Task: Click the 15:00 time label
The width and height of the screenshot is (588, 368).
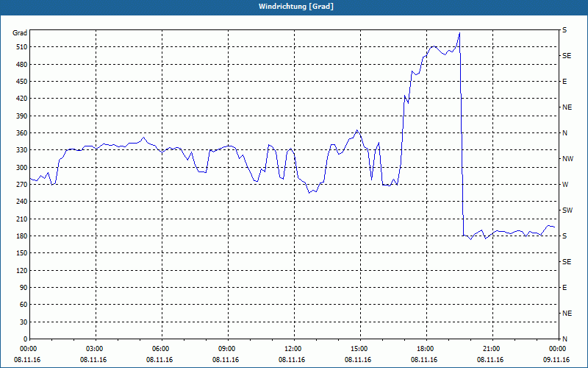Action: [359, 348]
